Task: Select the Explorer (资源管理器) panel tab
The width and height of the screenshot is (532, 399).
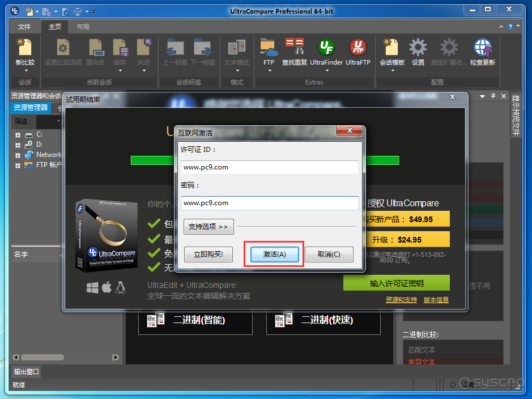Action: [x=31, y=108]
